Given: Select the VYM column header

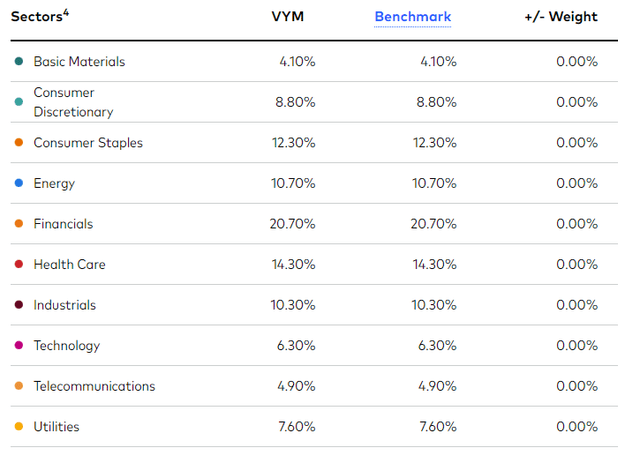Looking at the screenshot, I should click(x=288, y=17).
